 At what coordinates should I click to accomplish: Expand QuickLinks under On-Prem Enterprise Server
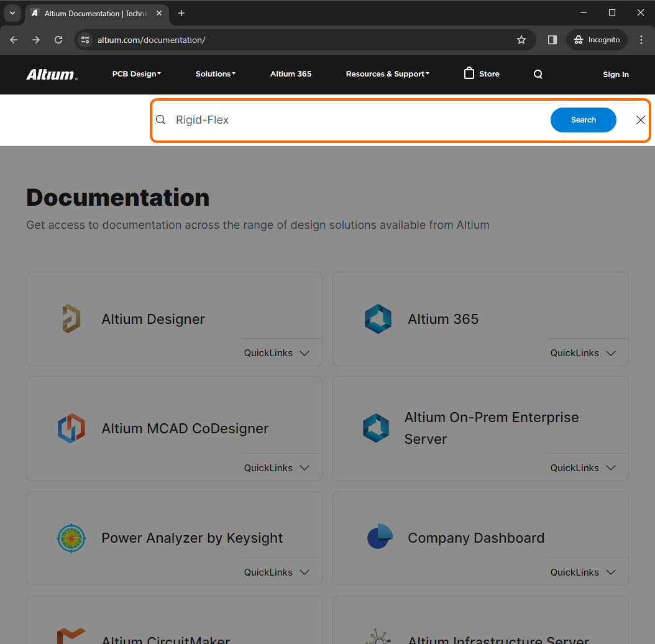pyautogui.click(x=583, y=468)
